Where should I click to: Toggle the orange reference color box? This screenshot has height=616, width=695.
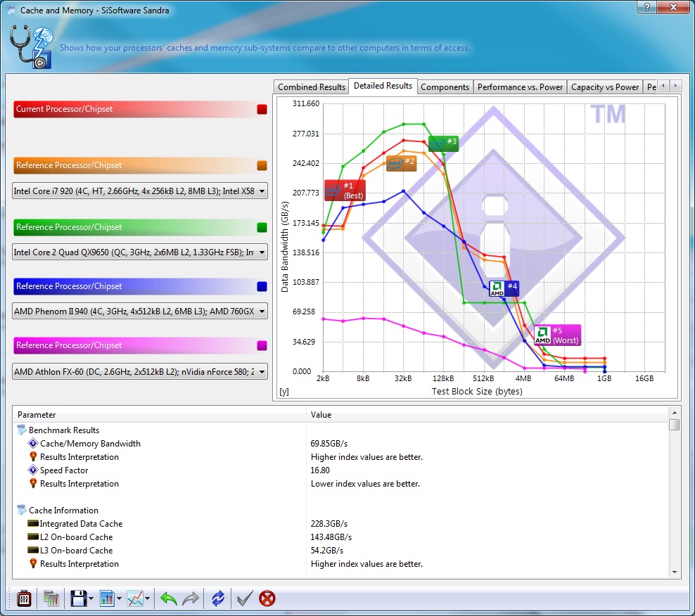[x=262, y=165]
